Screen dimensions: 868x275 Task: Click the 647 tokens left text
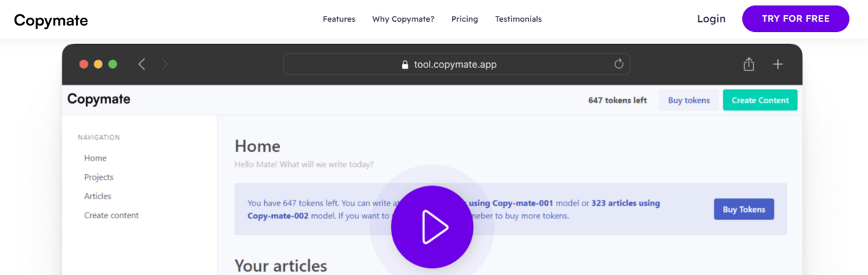pos(618,100)
